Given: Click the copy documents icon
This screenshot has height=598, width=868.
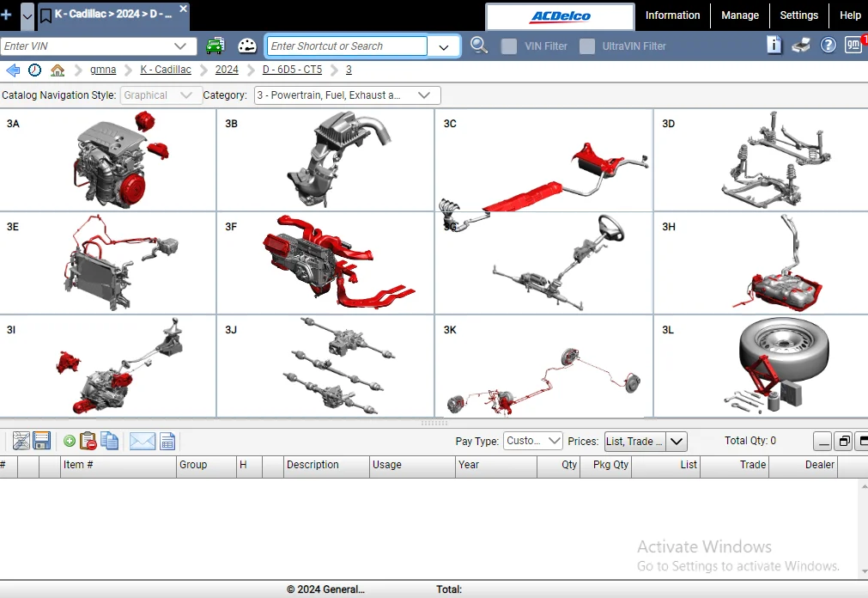Looking at the screenshot, I should 109,441.
